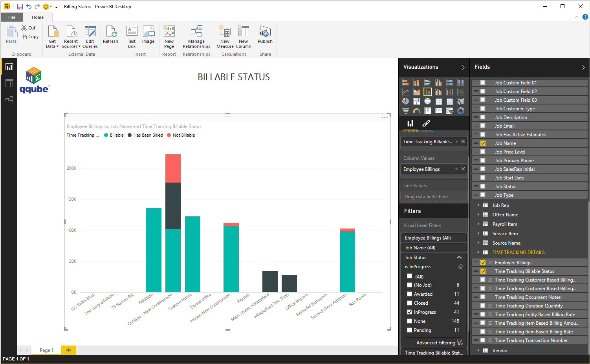This screenshot has width=590, height=364.
Task: Choose the waterfall chart visualization
Action: [450, 92]
